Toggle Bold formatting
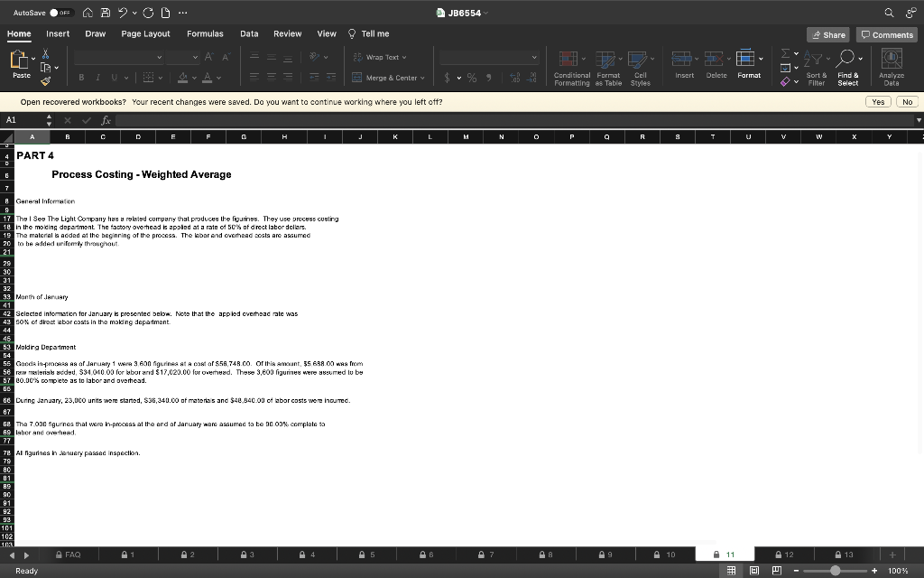 pos(81,78)
